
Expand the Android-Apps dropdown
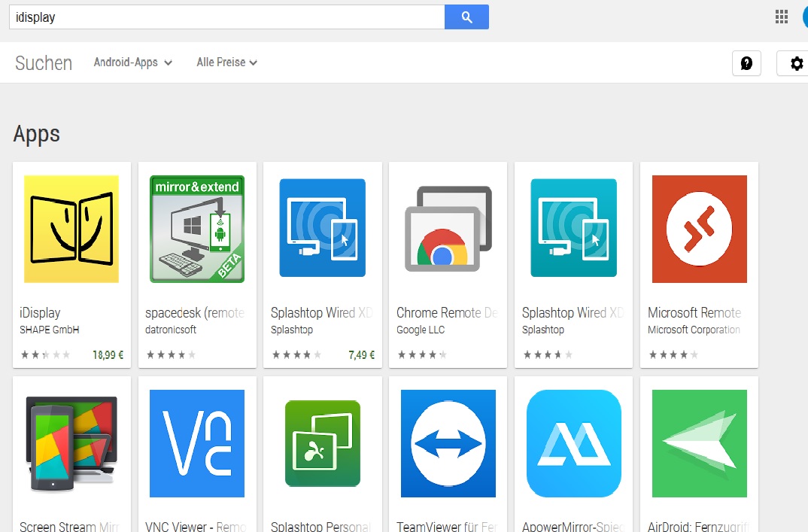pyautogui.click(x=133, y=62)
